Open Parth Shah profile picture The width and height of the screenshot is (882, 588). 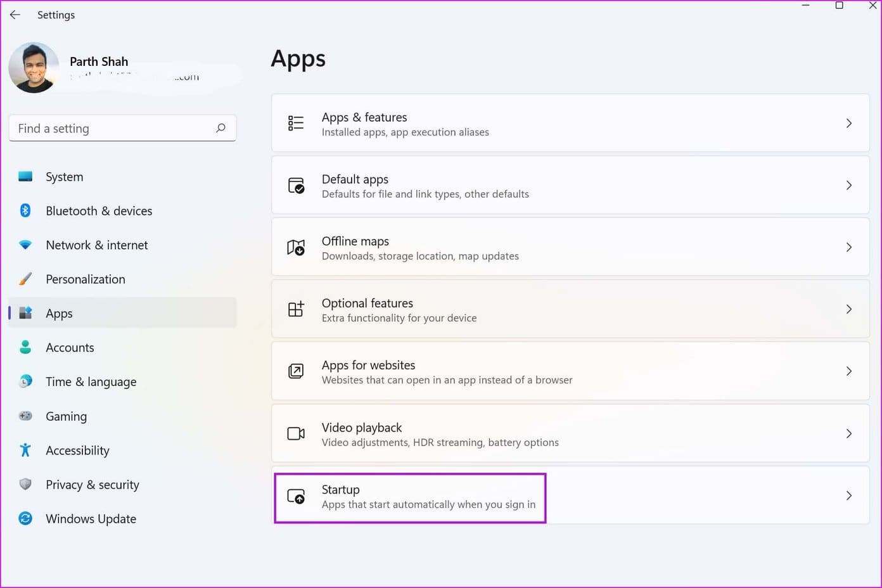click(34, 68)
